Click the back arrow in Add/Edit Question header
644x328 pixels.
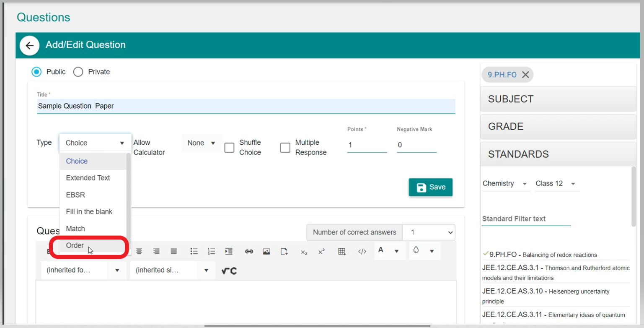(x=29, y=45)
